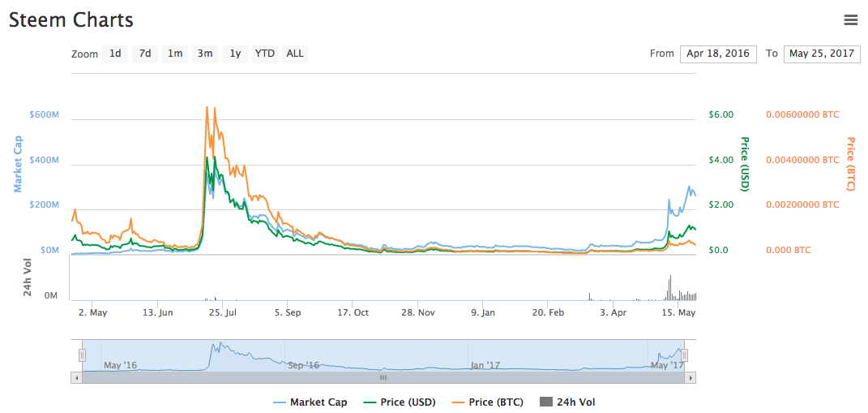Click the Sep '16 navigator label
Image resolution: width=868 pixels, height=413 pixels.
(303, 365)
